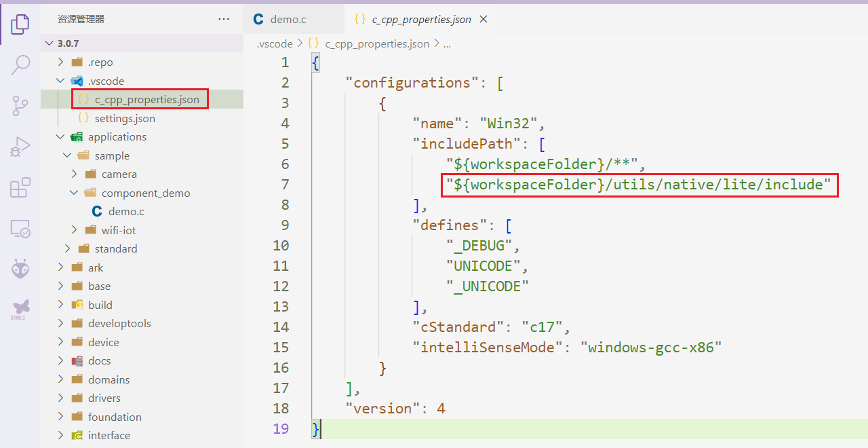
Task: Select the c_cpp_properties.json editor tab
Action: pyautogui.click(x=420, y=19)
